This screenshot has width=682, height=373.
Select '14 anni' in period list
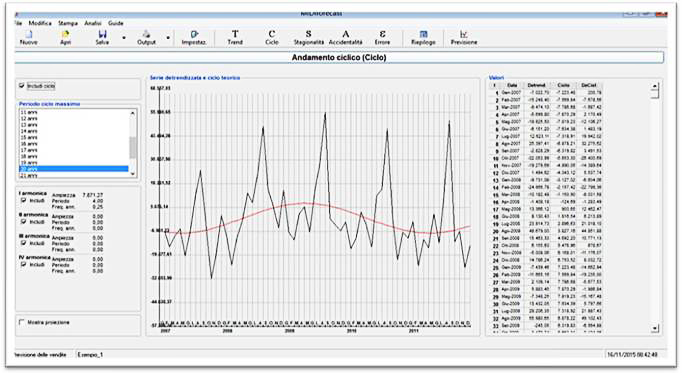click(x=74, y=131)
